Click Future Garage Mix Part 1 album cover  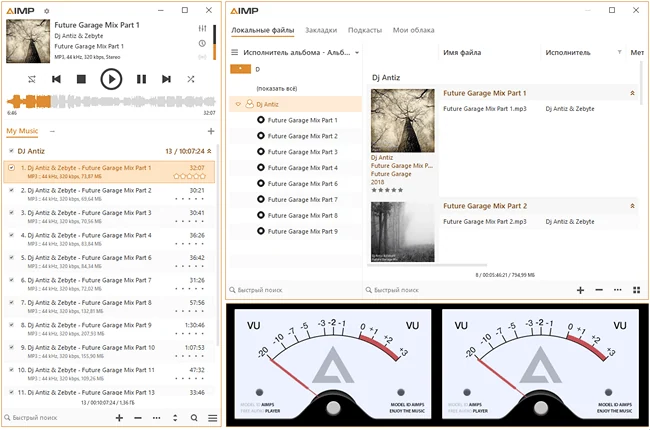coord(403,121)
